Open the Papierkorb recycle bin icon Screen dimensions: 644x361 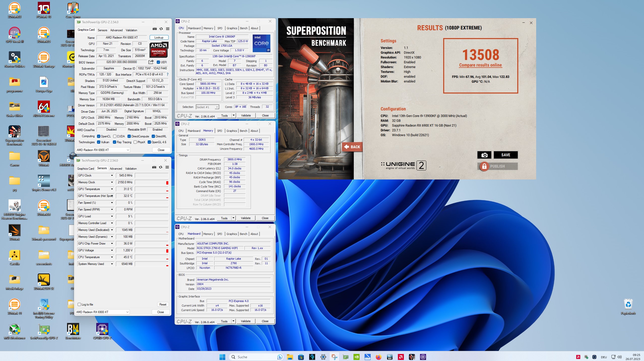pyautogui.click(x=628, y=307)
